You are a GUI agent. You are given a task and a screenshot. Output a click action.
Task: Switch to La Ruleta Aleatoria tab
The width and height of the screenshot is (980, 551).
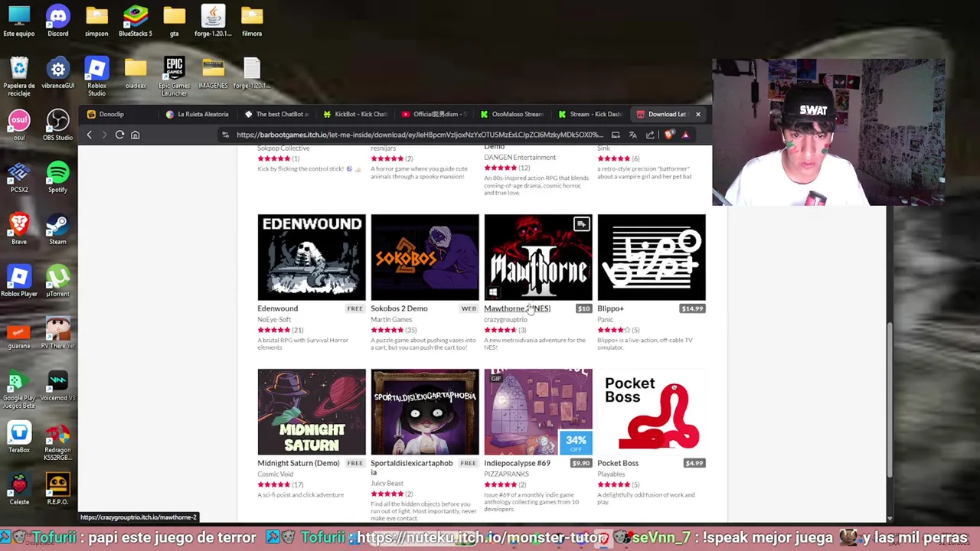[198, 114]
